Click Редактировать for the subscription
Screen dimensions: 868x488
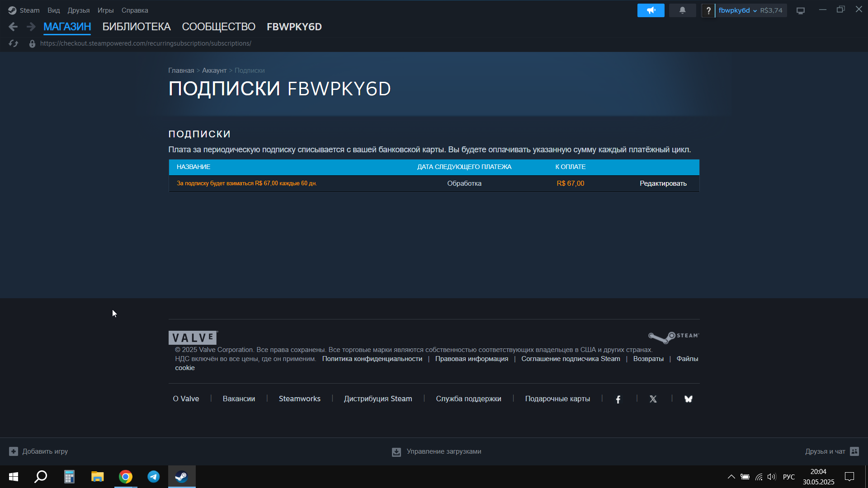coord(663,183)
